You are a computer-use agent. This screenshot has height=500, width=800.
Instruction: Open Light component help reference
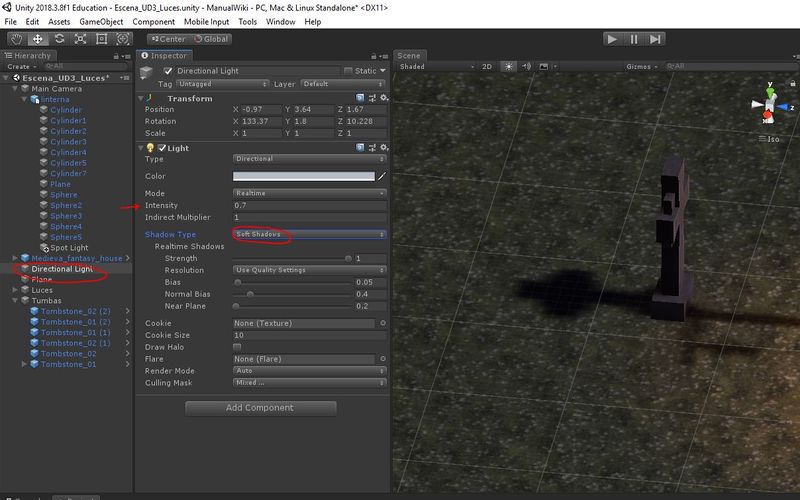(360, 147)
